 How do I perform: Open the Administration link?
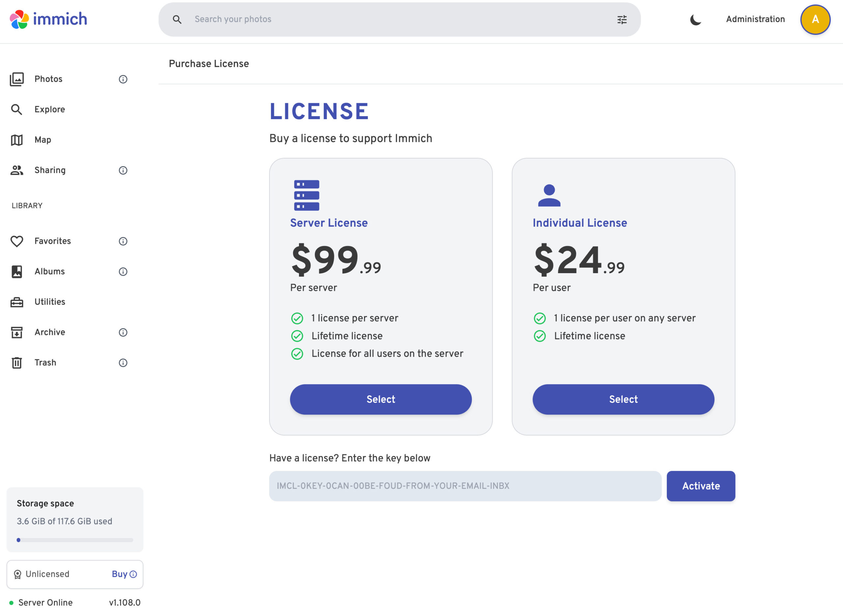[755, 19]
